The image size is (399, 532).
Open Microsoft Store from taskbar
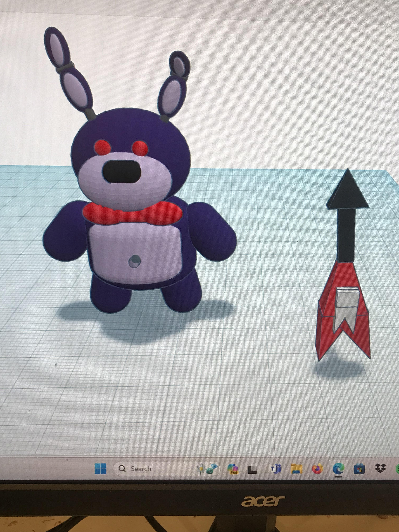click(x=359, y=469)
